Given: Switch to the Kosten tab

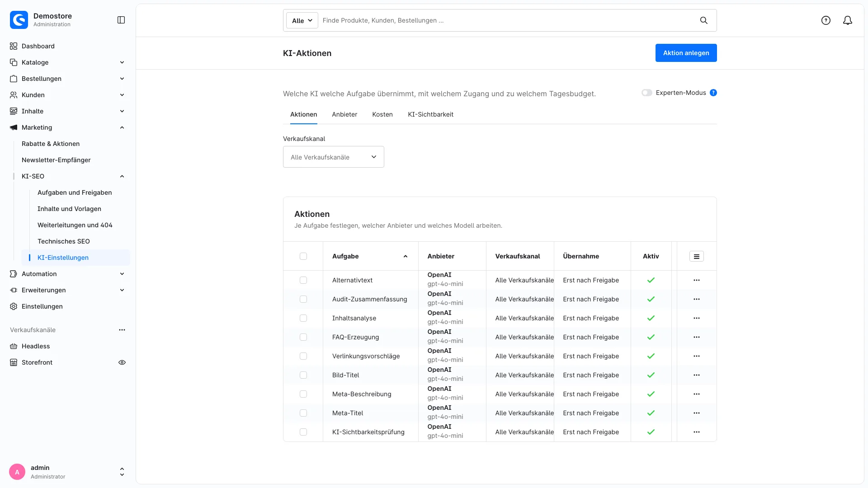Looking at the screenshot, I should (x=382, y=114).
